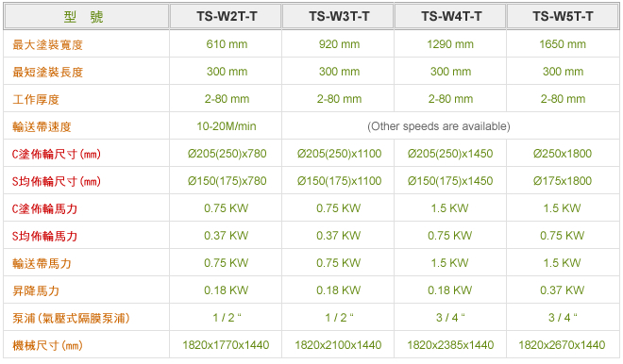Screen dimensions: 623x364
Task: Click the Ø205(250)x1450 cell
Action: point(450,154)
